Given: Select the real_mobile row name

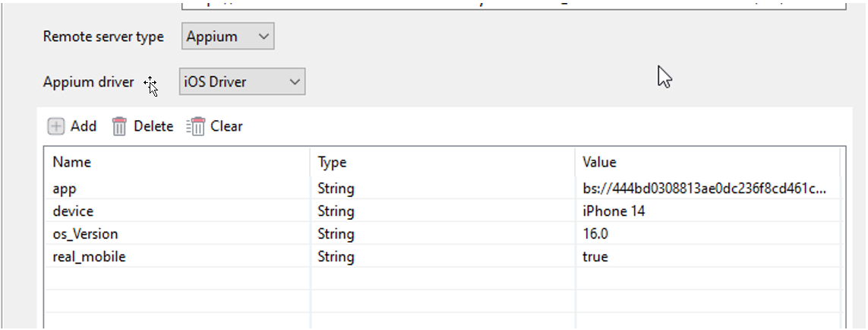Looking at the screenshot, I should 89,257.
